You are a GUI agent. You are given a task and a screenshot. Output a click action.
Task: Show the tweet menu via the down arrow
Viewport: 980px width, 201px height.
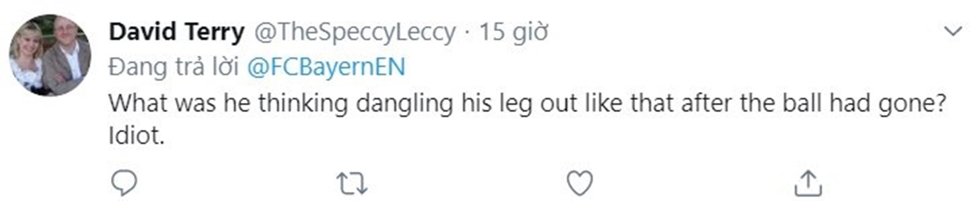pyautogui.click(x=953, y=31)
